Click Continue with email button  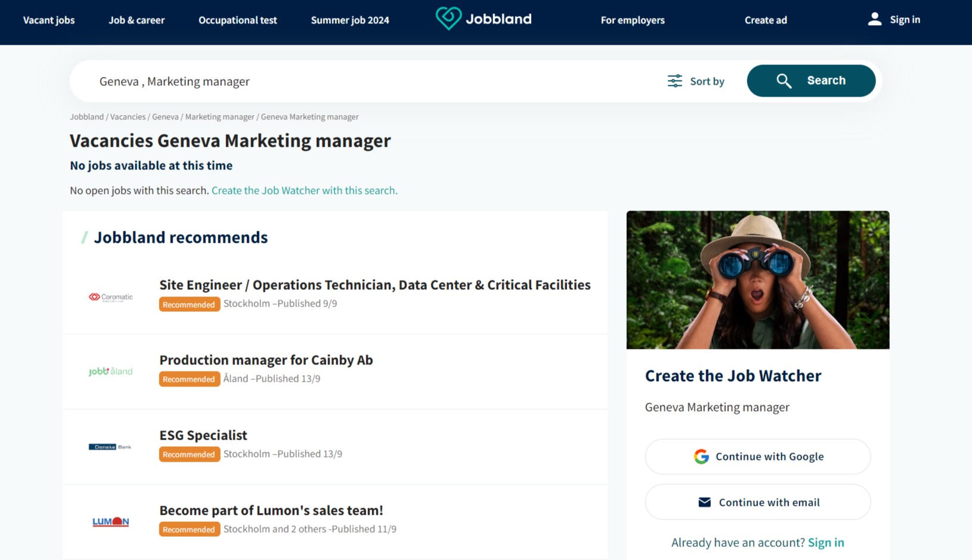(x=757, y=503)
